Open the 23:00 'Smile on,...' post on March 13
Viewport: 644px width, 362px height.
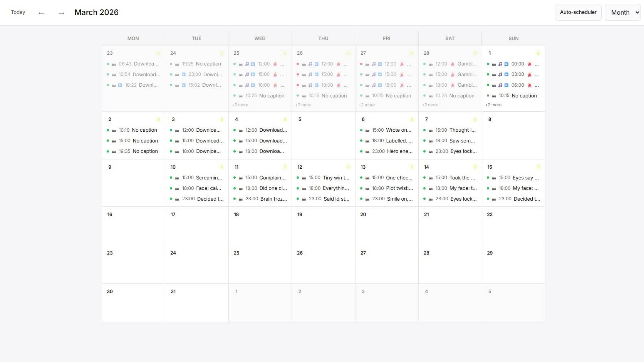(387, 199)
